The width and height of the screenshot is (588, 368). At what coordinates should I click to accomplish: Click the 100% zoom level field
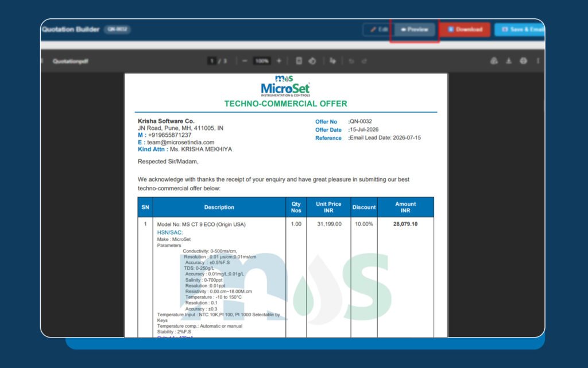click(x=262, y=61)
